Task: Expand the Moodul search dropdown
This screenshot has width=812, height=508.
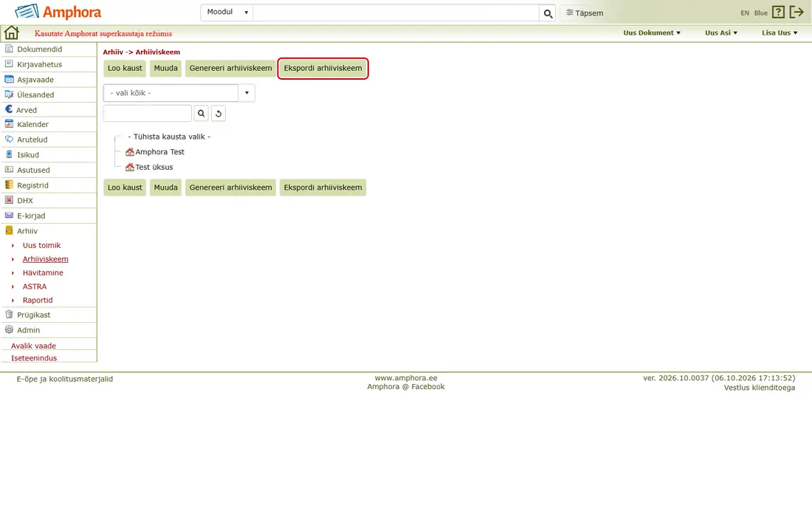Action: (x=227, y=13)
